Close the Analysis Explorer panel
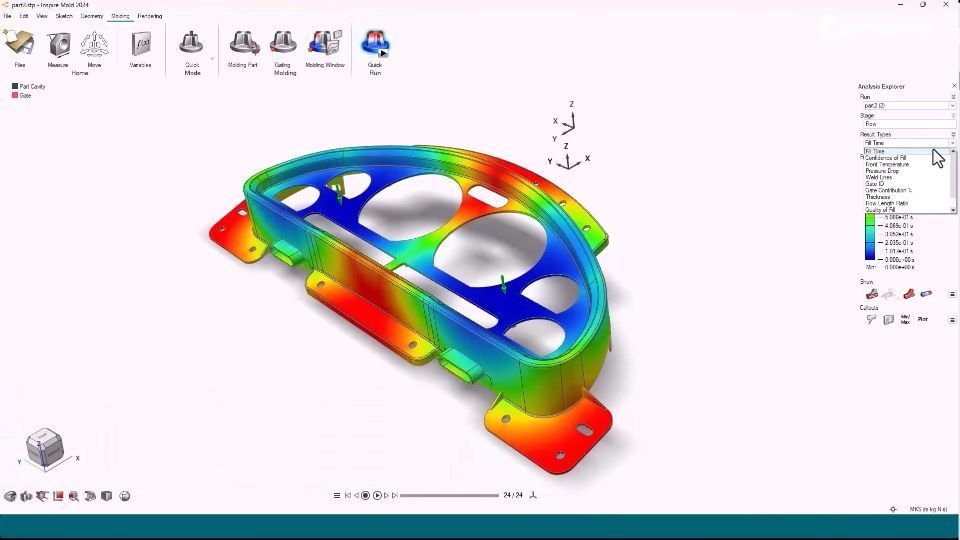This screenshot has width=960, height=540. (x=953, y=86)
